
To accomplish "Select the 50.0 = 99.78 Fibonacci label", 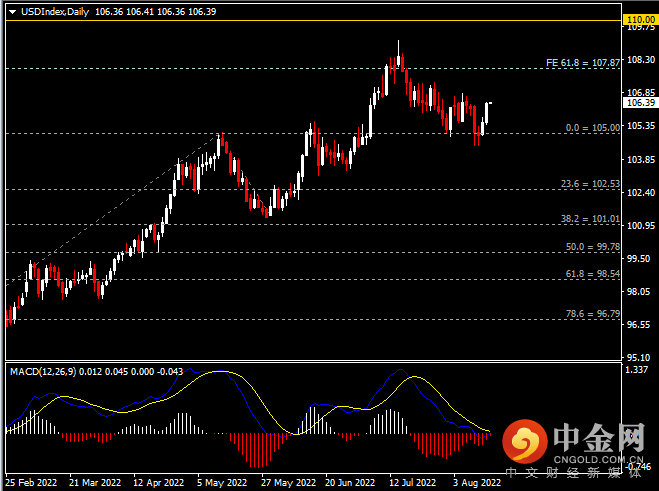I will 593,247.
